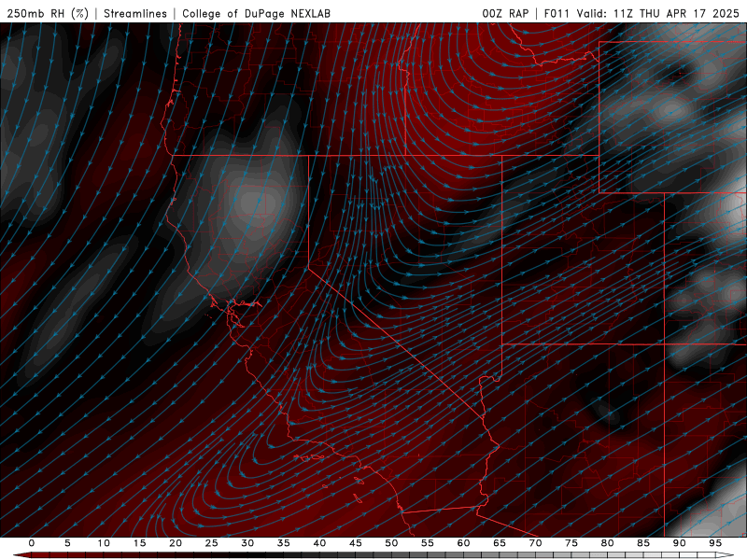Click the "College of DuPage NEXLAB" text

click(x=256, y=13)
